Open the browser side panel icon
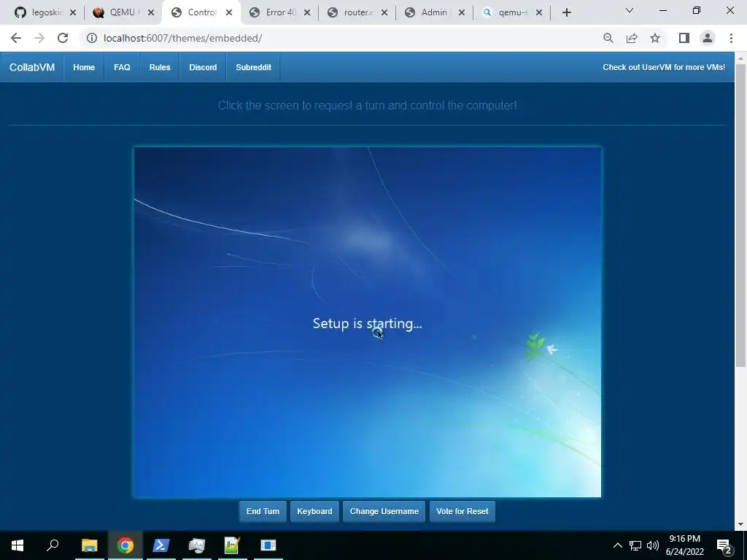The height and width of the screenshot is (560, 747). coord(684,38)
